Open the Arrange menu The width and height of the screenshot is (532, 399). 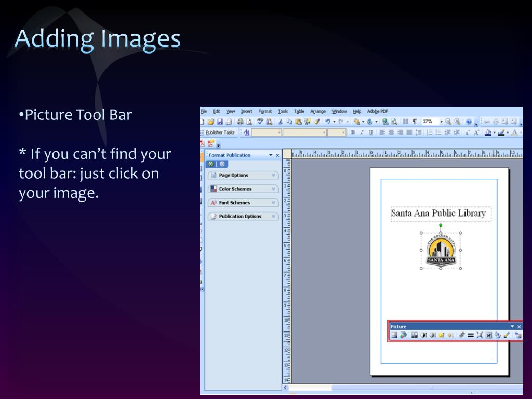[318, 111]
